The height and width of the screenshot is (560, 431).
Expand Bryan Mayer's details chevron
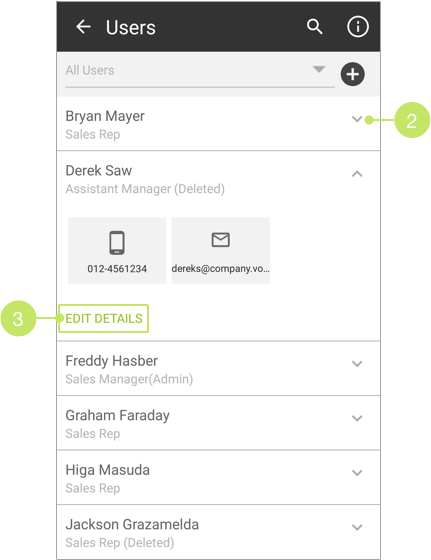coord(357,119)
